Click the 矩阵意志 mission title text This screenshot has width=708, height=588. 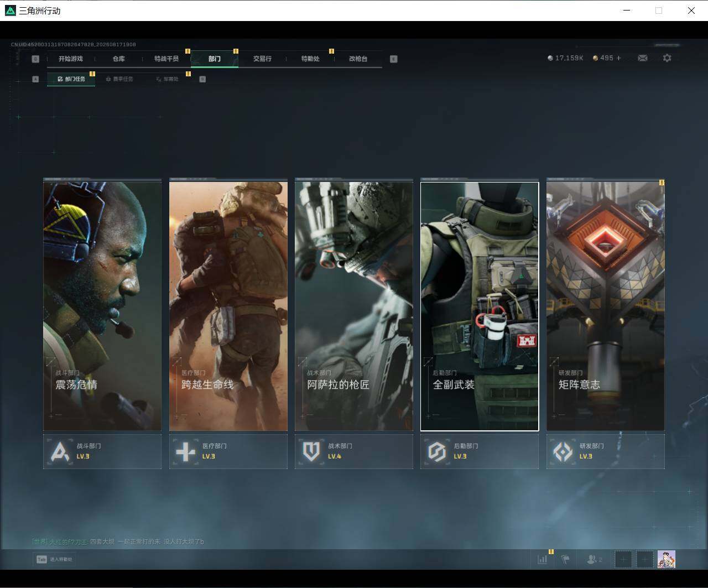point(579,384)
